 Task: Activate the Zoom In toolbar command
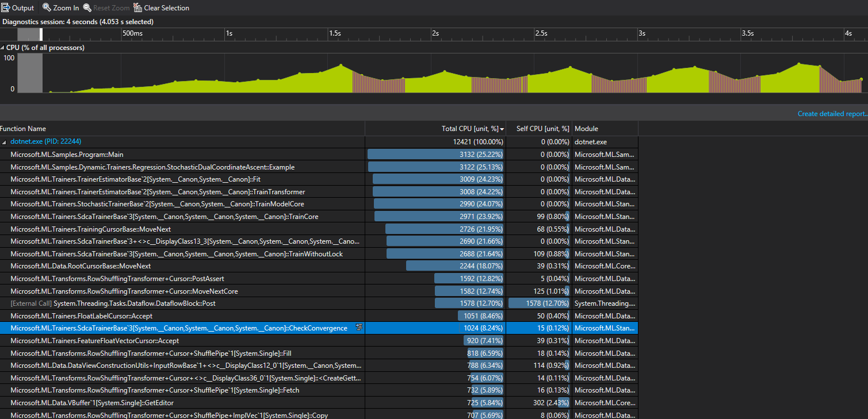tap(60, 7)
